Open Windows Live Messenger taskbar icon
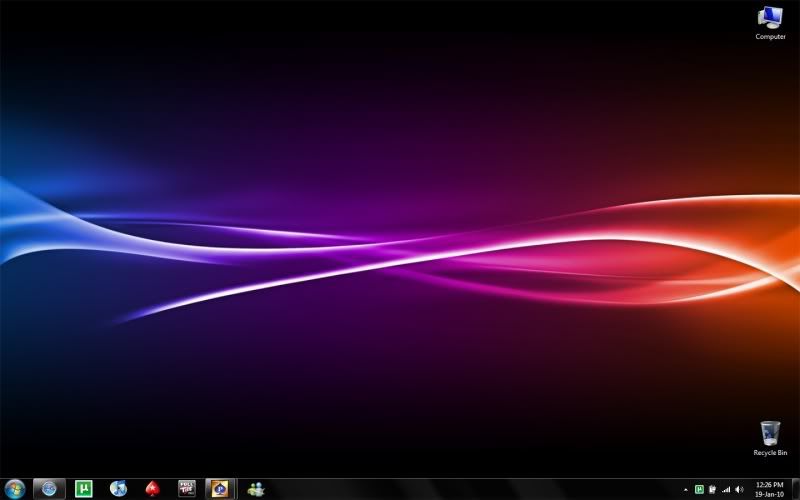The height and width of the screenshot is (500, 800). 256,489
